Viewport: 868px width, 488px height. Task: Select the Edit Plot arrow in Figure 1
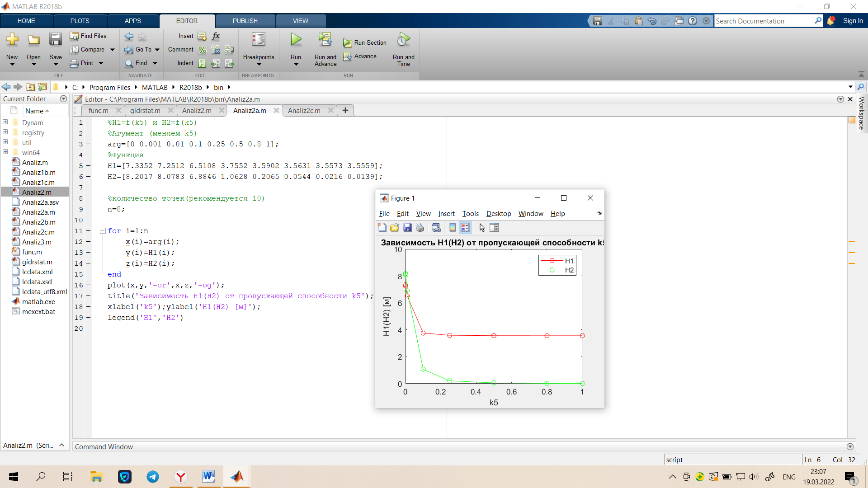coord(481,228)
